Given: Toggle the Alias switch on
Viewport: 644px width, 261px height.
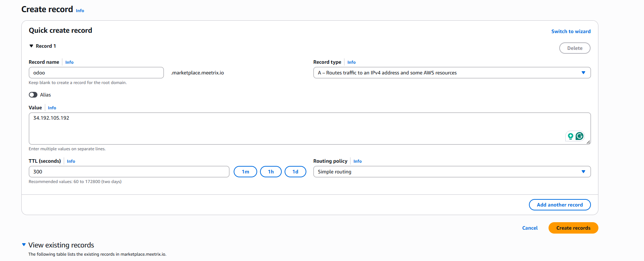Looking at the screenshot, I should coord(33,95).
